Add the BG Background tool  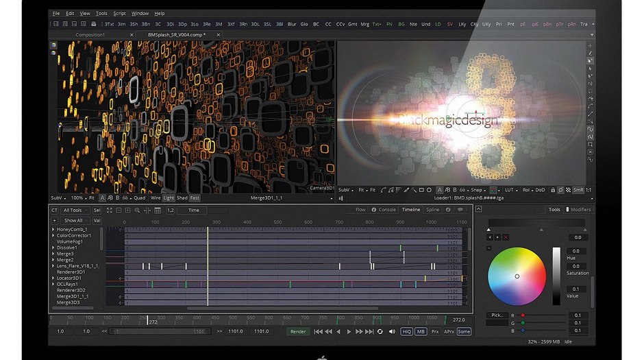coord(401,24)
